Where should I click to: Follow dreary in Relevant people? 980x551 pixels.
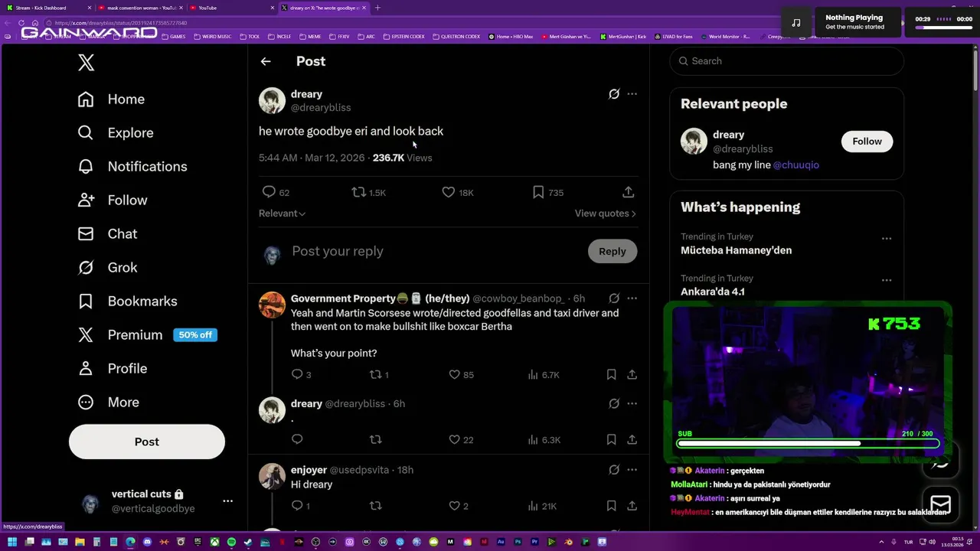867,142
